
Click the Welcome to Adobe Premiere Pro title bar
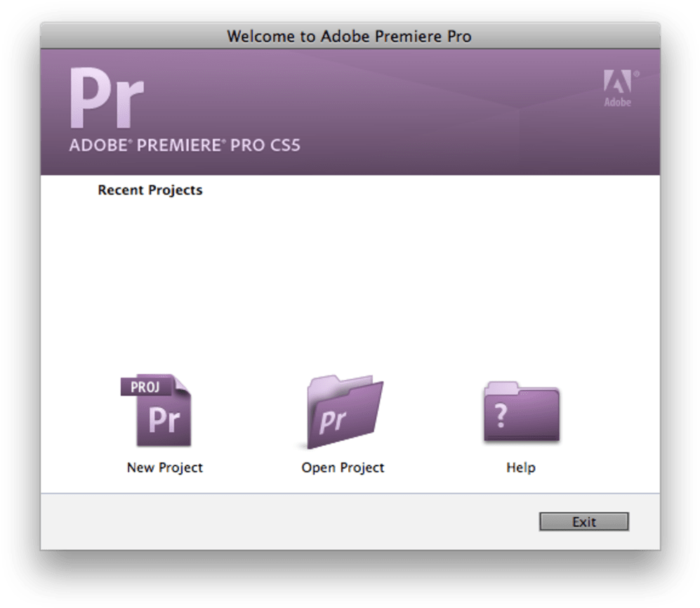coord(349,37)
